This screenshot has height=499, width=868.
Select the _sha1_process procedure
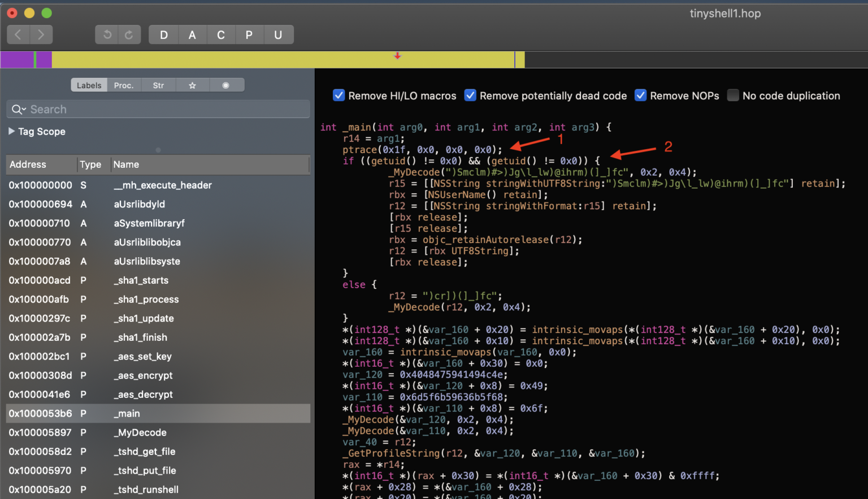point(158,300)
